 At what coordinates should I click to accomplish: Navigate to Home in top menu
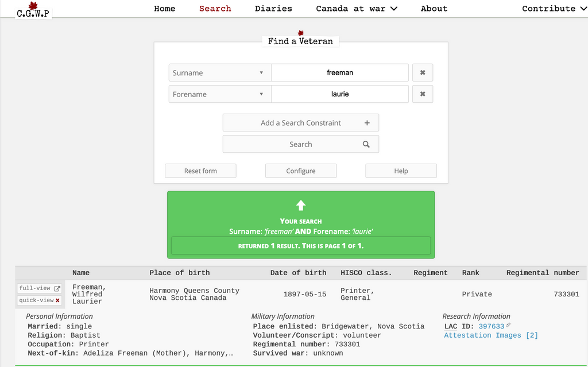click(164, 9)
